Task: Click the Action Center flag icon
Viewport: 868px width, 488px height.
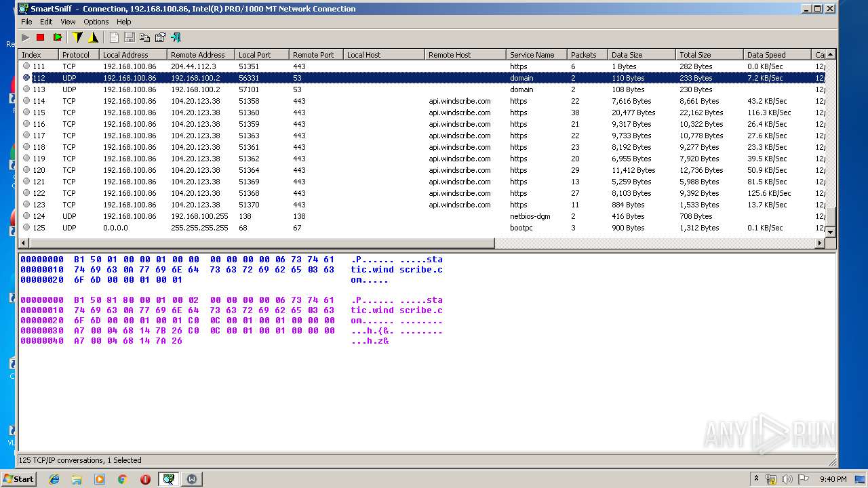Action: (803, 479)
